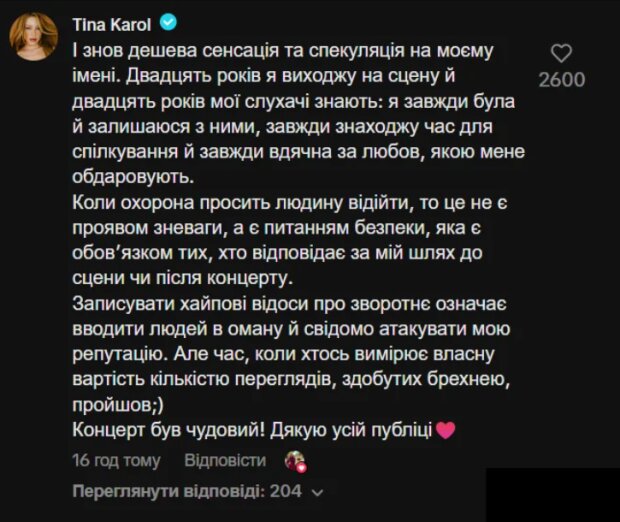Expand "Переглянути відповіді: 204" replies
620x522 pixels.
188,492
